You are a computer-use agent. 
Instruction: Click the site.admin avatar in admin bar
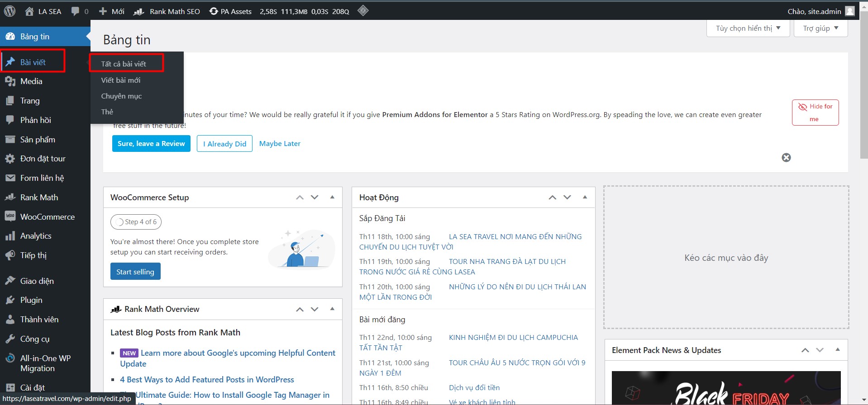point(850,11)
